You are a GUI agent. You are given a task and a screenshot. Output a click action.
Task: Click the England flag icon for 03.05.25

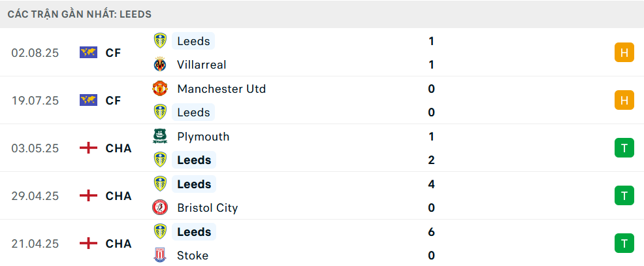tap(88, 148)
